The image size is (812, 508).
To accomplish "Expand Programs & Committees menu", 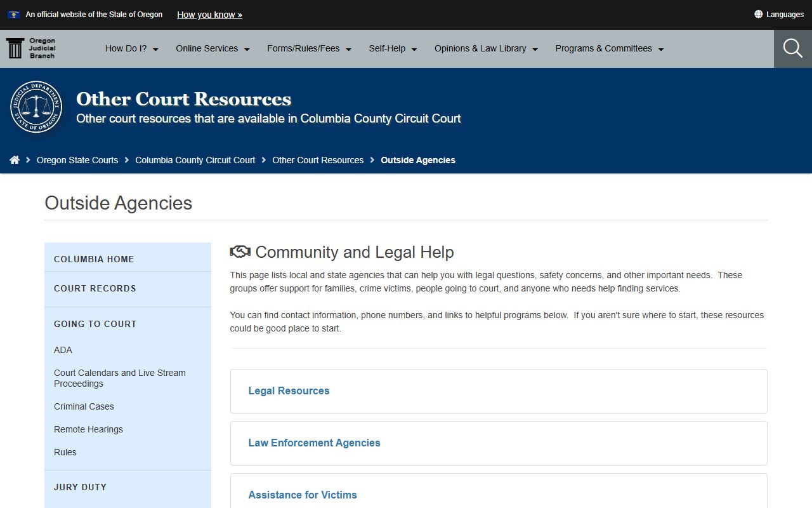I will click(x=610, y=48).
